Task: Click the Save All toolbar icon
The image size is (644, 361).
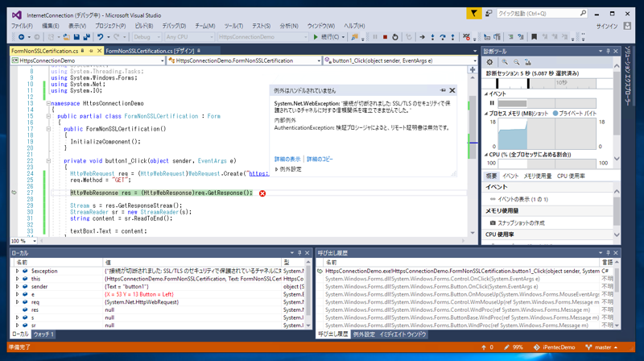Action: pos(87,37)
